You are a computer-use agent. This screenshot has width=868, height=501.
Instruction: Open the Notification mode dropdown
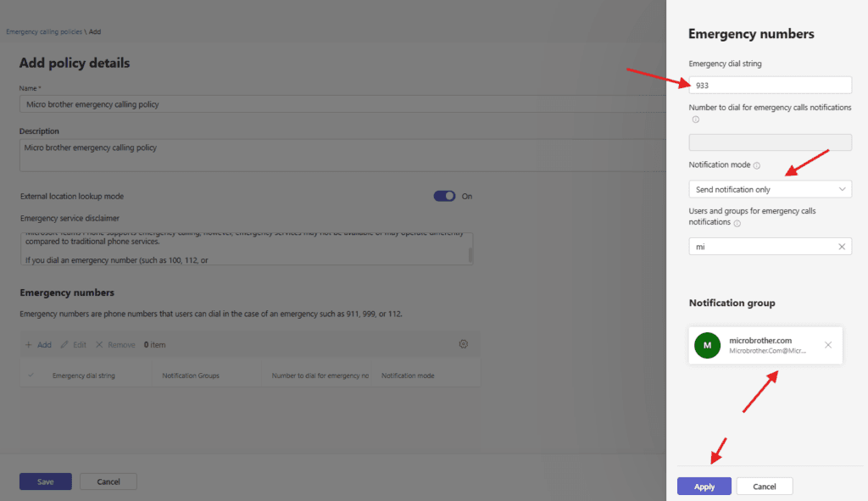click(770, 190)
